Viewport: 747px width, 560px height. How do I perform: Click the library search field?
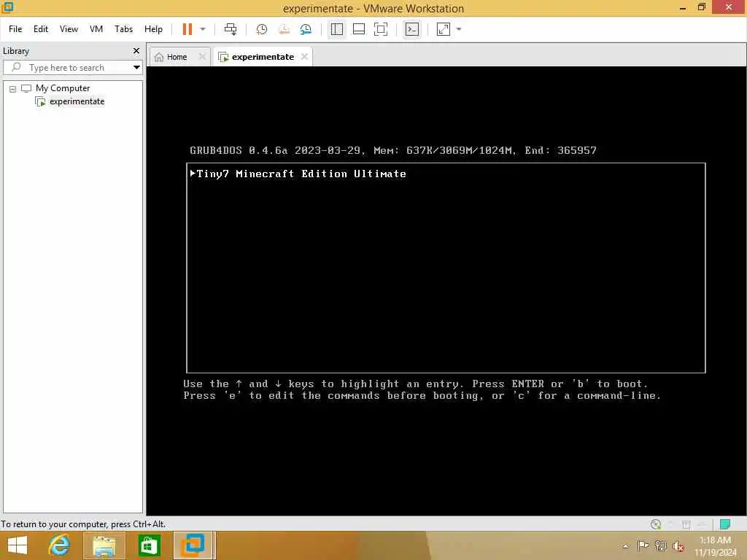pos(66,68)
